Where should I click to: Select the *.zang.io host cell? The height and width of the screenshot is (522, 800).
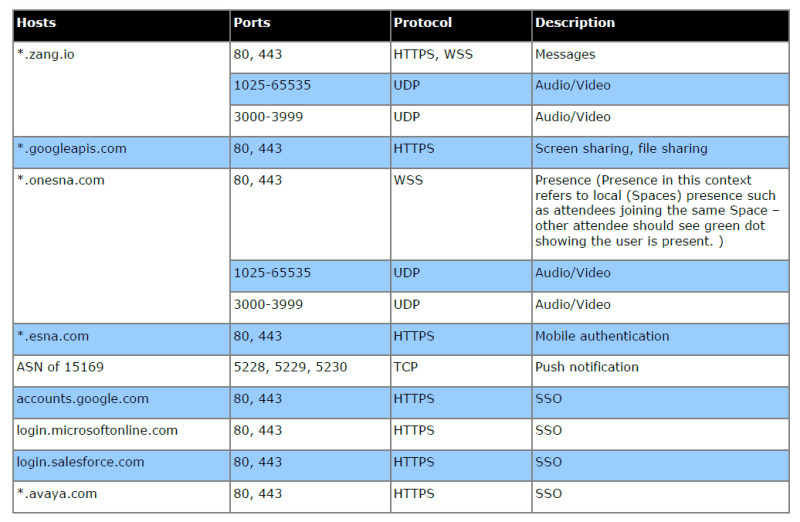click(x=121, y=89)
